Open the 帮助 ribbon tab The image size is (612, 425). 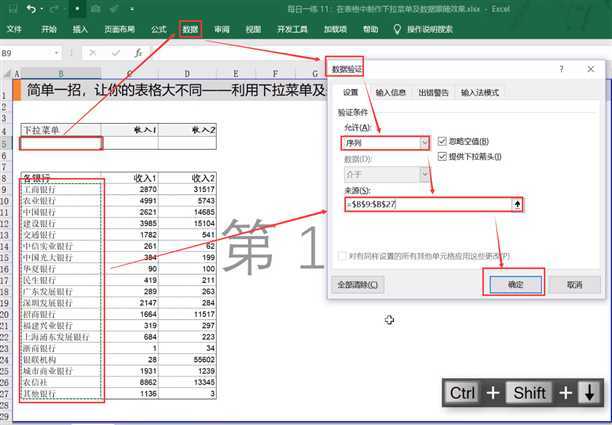click(x=370, y=29)
